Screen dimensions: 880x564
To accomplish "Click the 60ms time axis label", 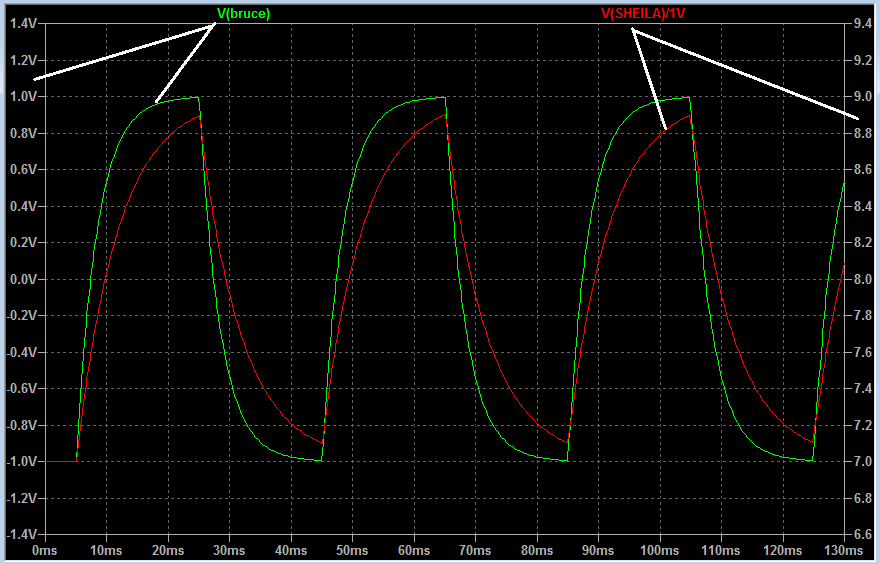I will (x=414, y=551).
